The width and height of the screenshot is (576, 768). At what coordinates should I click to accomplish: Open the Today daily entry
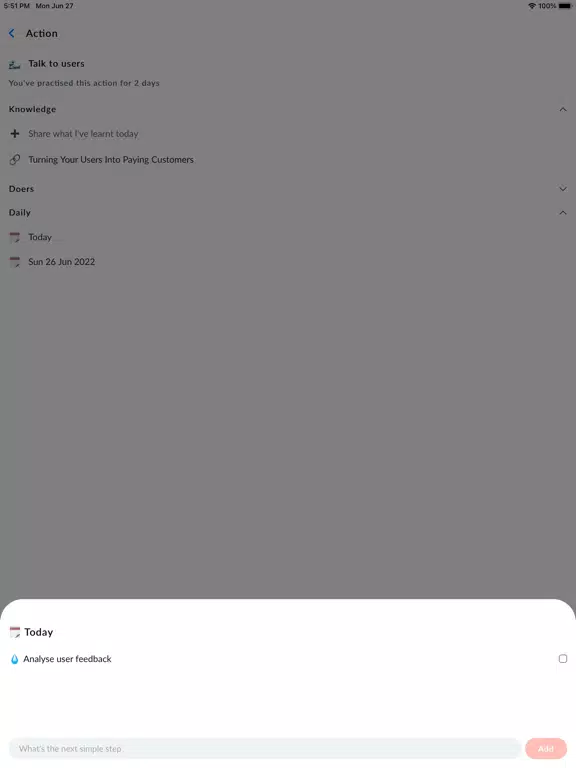pos(40,237)
